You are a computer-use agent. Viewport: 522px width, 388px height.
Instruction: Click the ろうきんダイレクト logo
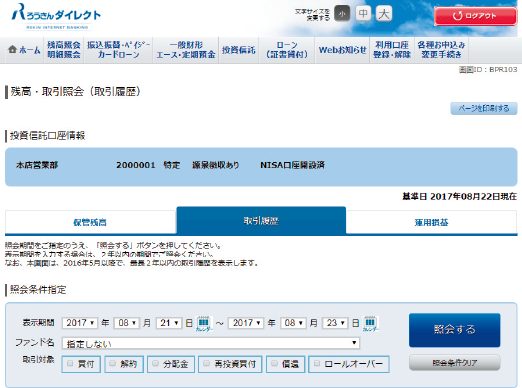(56, 17)
